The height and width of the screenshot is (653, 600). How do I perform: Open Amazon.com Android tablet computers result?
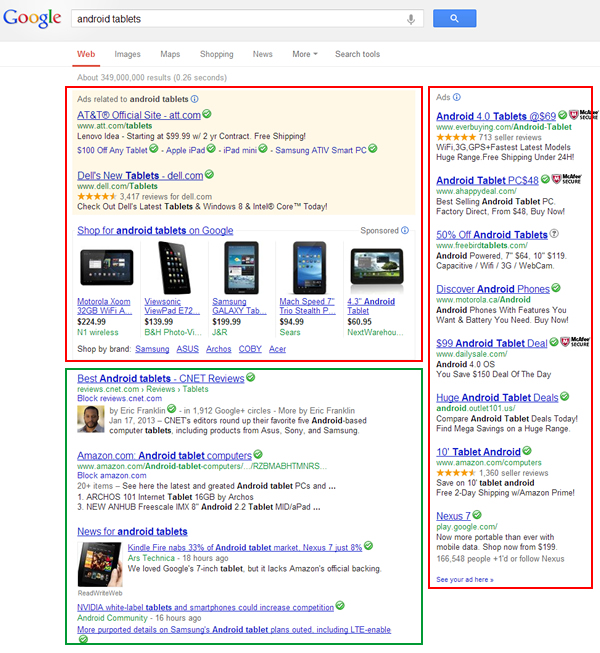pyautogui.click(x=164, y=455)
